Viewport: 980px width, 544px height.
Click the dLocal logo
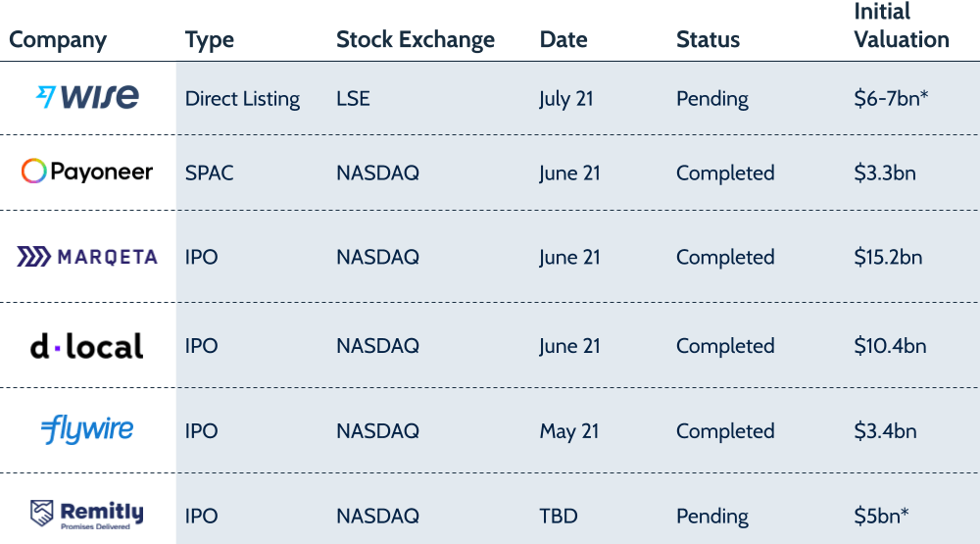pos(86,346)
